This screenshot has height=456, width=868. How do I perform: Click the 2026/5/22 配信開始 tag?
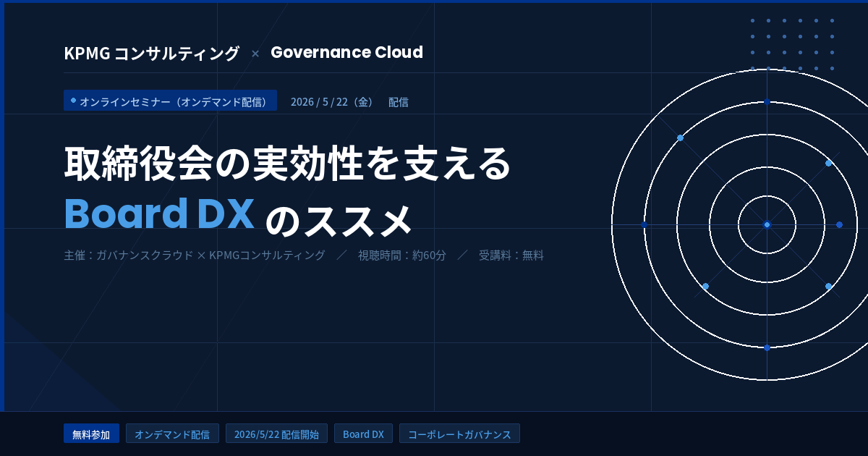click(276, 434)
